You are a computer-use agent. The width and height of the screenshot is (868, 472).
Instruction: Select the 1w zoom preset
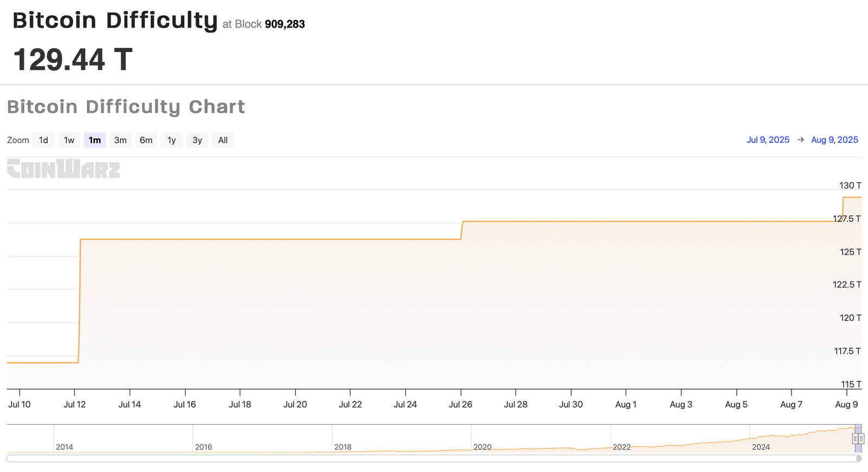69,140
